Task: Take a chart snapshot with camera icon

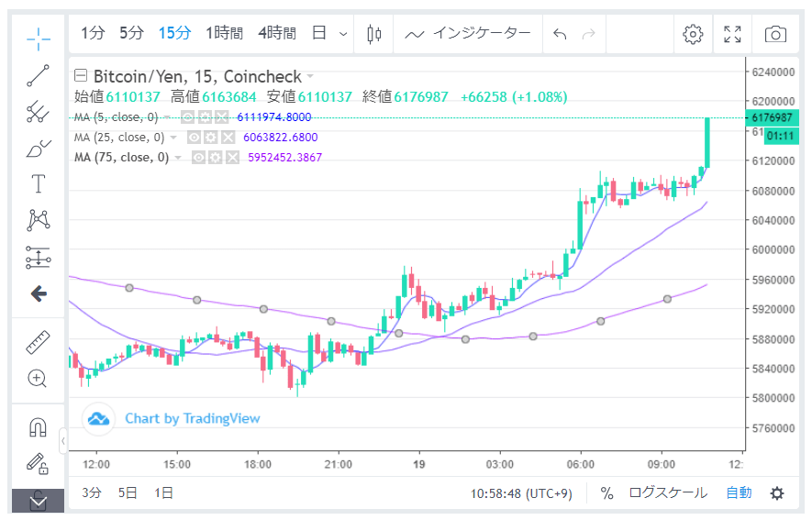Action: pos(775,34)
